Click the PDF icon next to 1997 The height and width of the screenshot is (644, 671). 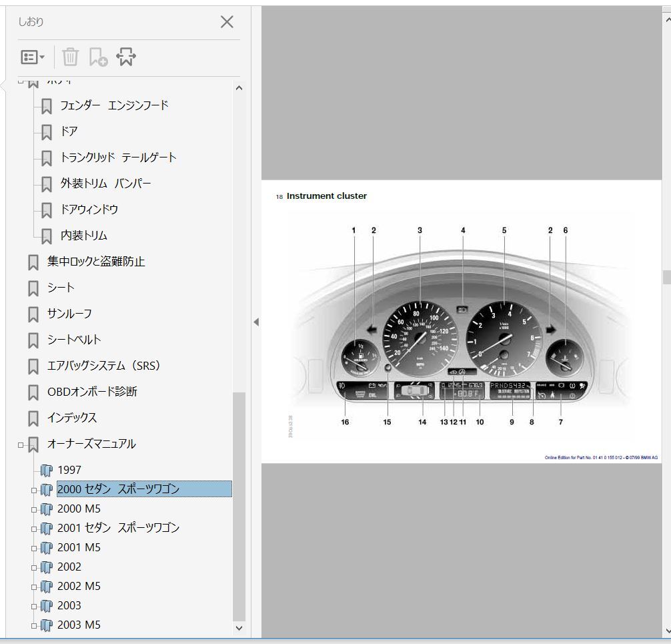(46, 470)
